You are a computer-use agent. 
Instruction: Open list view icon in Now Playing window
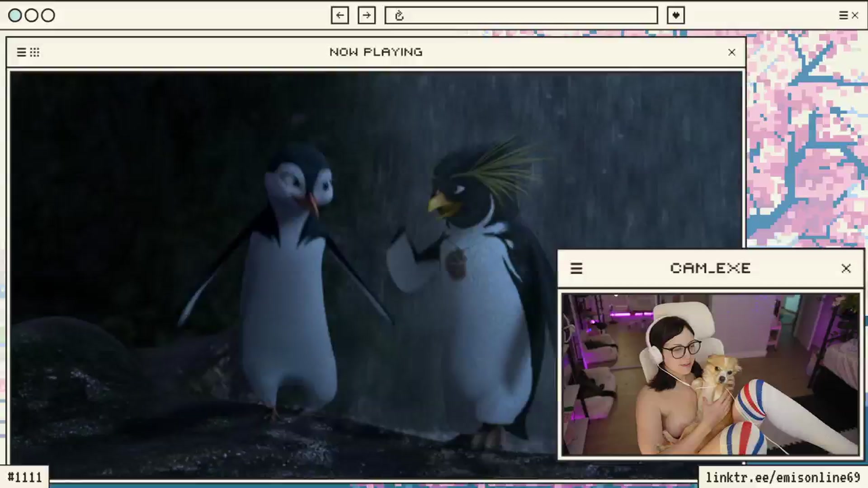21,52
